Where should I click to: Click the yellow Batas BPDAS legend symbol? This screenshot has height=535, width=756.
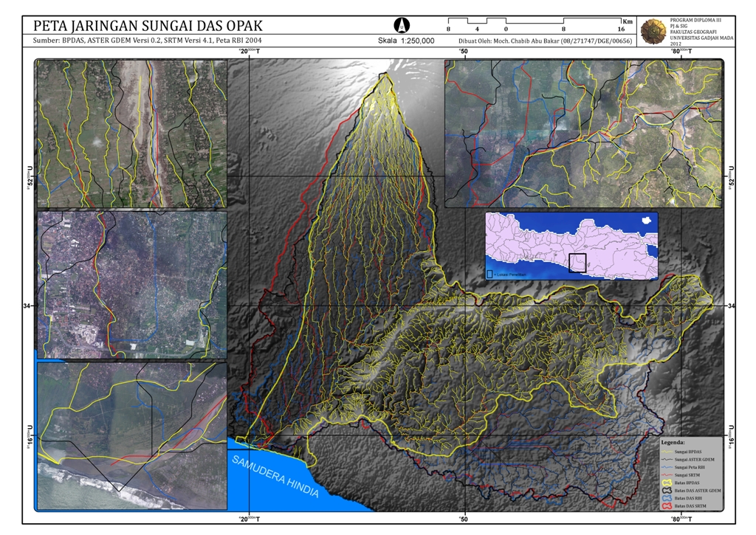(x=668, y=482)
